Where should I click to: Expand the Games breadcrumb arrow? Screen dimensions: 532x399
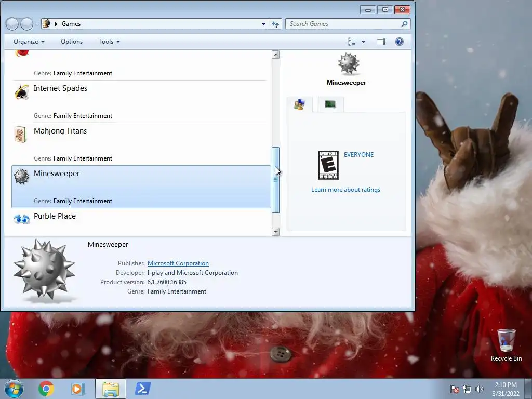[x=56, y=24]
